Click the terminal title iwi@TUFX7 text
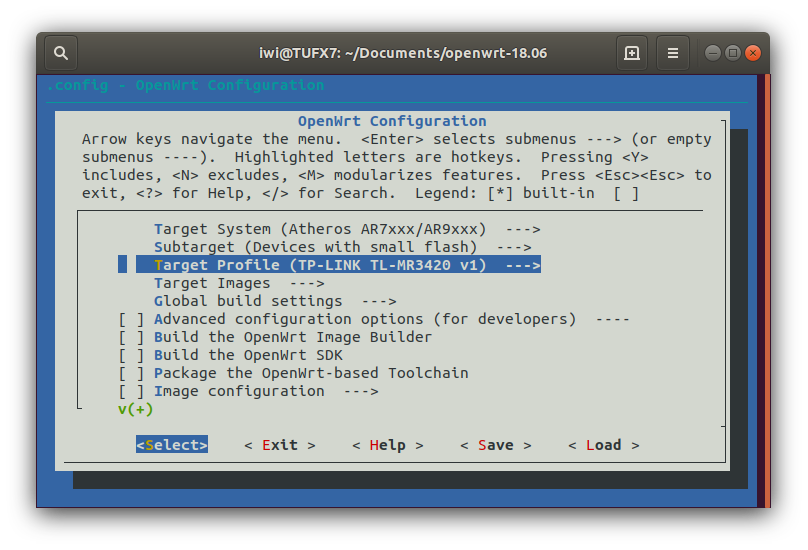The width and height of the screenshot is (808, 550). (403, 53)
